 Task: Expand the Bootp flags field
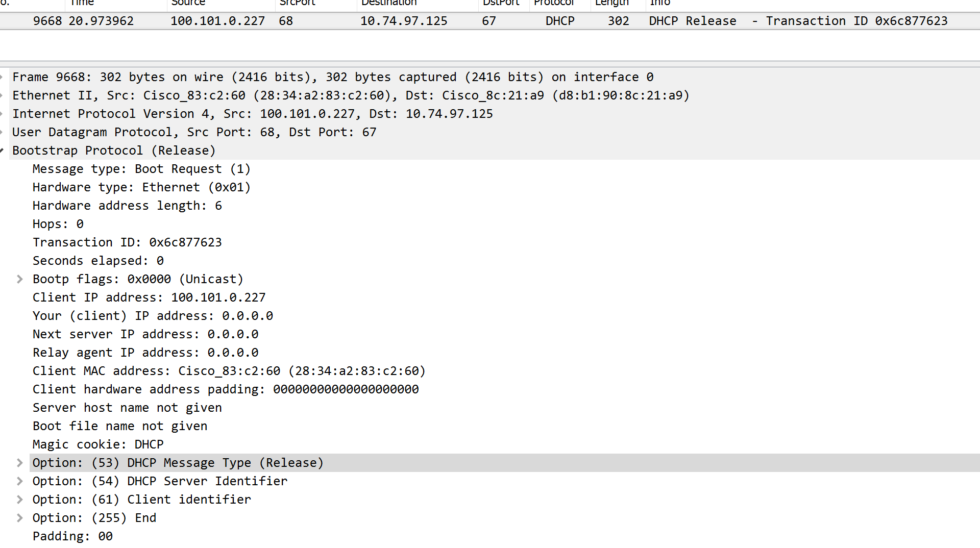pyautogui.click(x=20, y=279)
